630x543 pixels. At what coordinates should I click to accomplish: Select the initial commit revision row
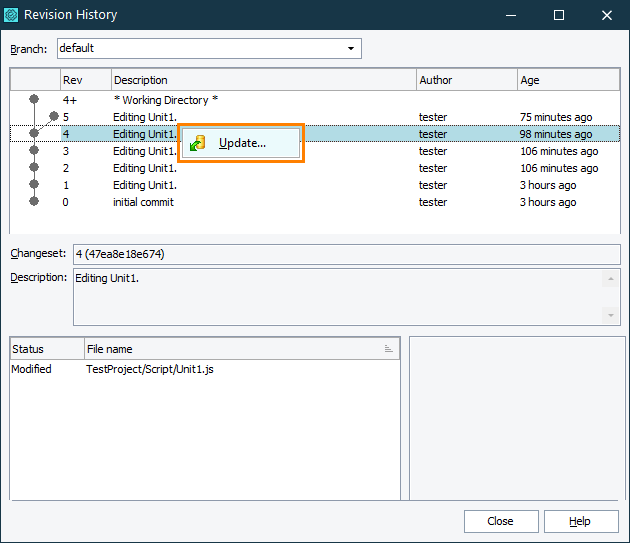(x=143, y=202)
